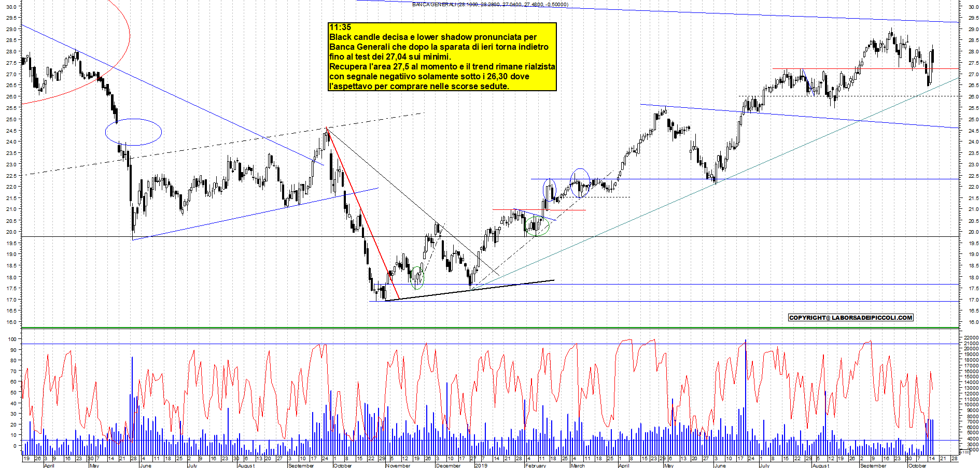The image size is (980, 468).
Task: Click the March month label on the time axis
Action: (578, 465)
